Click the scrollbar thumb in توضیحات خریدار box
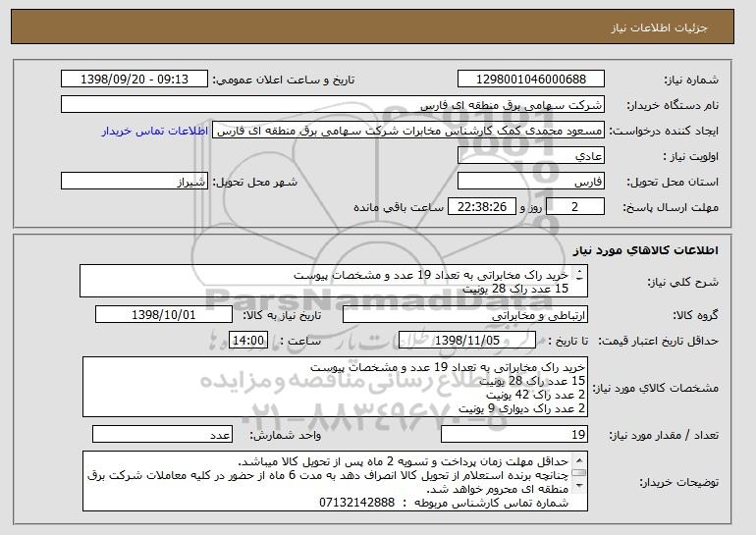Screen dimensions: 756x535 [579, 473]
